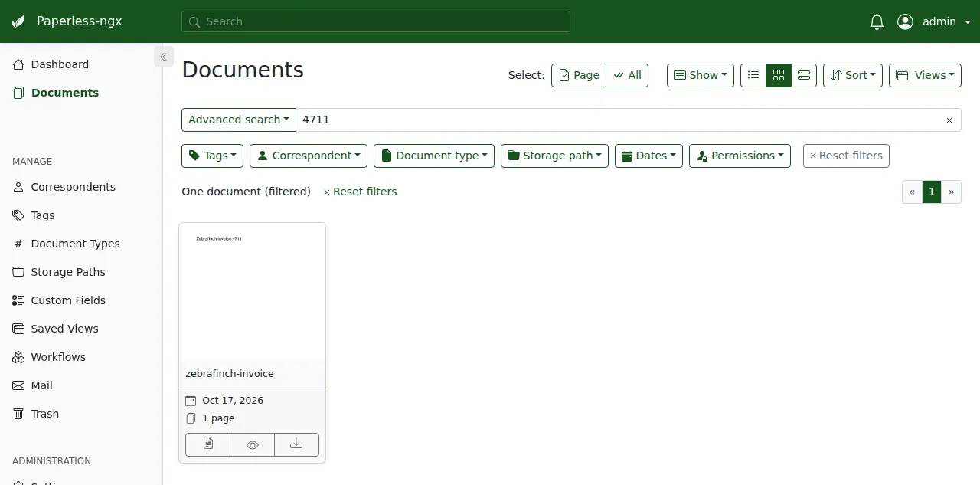Open the Correspondent filter dropdown
The width and height of the screenshot is (980, 485).
[309, 156]
